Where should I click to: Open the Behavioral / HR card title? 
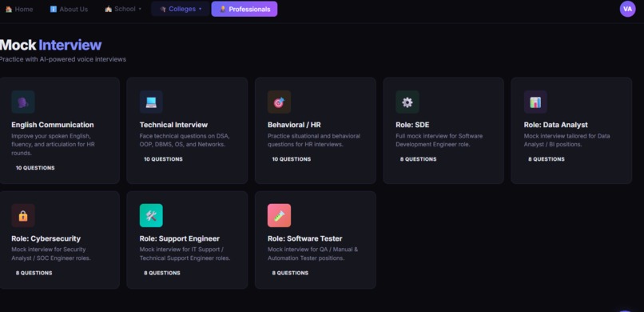click(294, 125)
